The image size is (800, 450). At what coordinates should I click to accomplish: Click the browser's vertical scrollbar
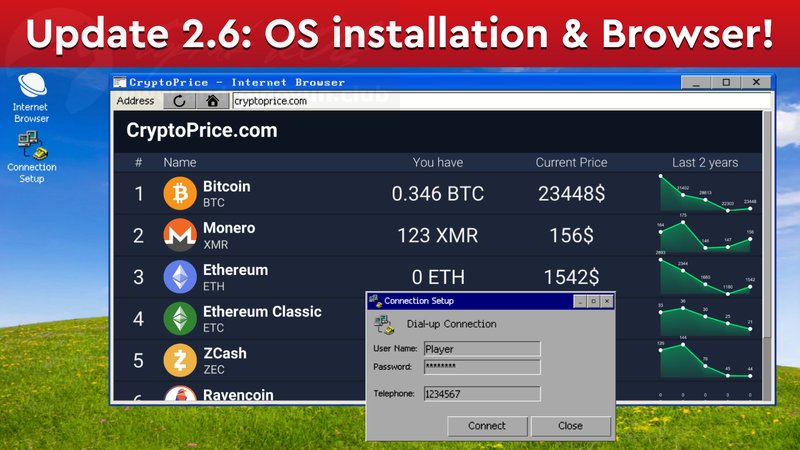pyautogui.click(x=767, y=250)
